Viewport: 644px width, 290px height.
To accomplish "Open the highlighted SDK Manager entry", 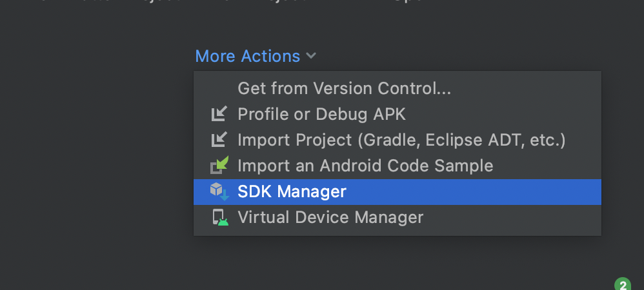I will click(397, 191).
